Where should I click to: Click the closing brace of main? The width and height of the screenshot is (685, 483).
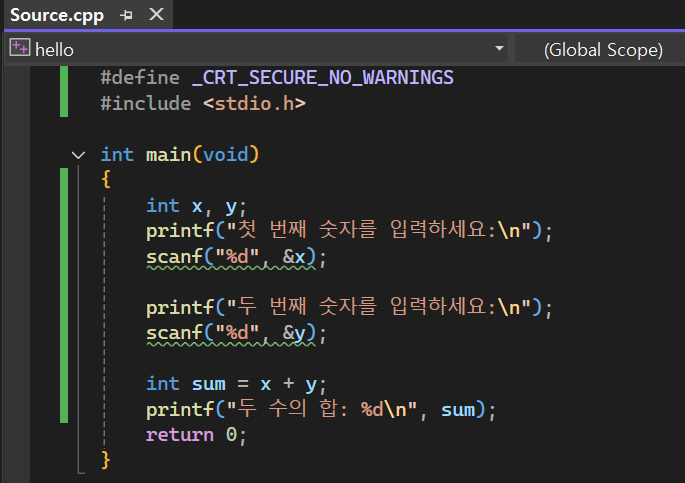(106, 460)
